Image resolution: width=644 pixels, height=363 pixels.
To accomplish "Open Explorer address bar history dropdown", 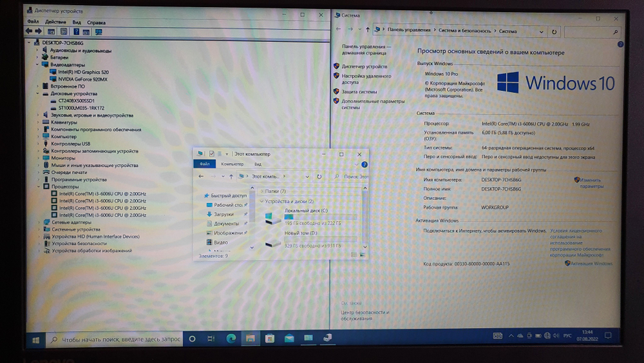I will tap(307, 177).
